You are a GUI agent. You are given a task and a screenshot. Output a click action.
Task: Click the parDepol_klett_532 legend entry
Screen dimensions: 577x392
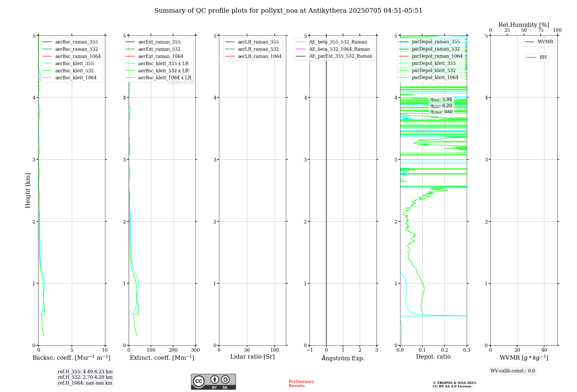coord(428,71)
